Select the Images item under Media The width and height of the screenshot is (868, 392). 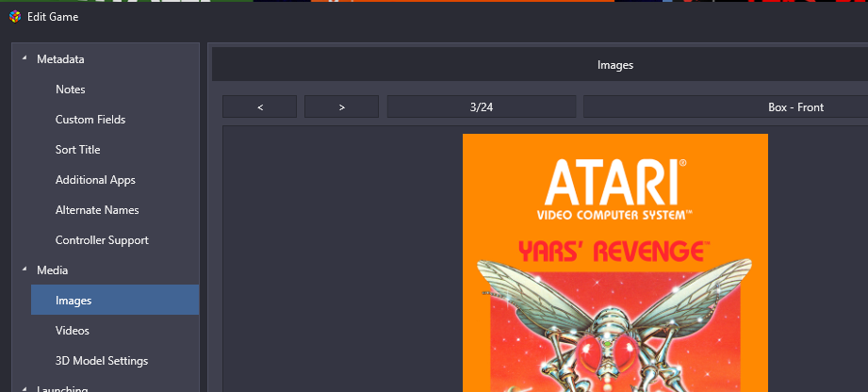click(x=115, y=300)
